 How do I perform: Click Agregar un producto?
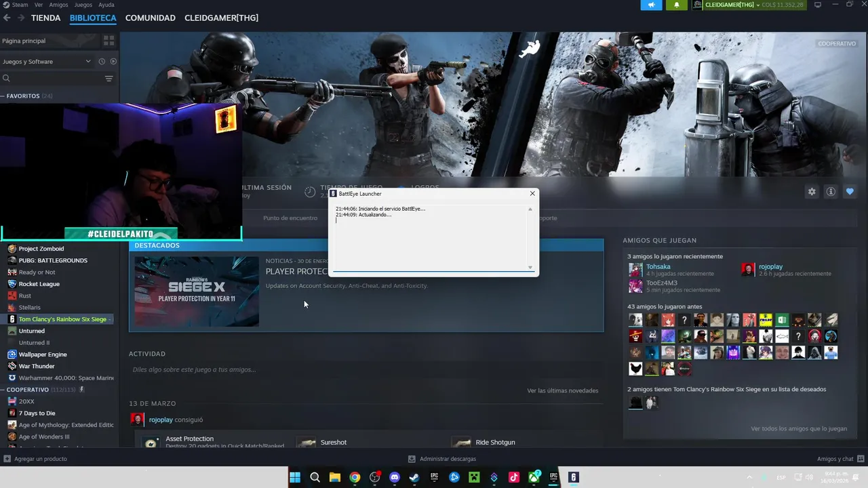pyautogui.click(x=35, y=459)
